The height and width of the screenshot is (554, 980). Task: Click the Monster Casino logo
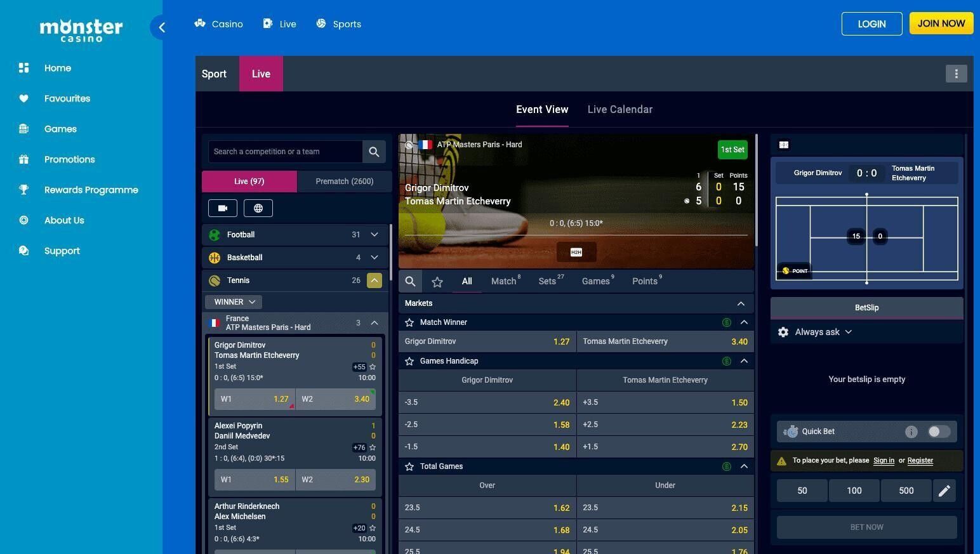[x=81, y=30]
